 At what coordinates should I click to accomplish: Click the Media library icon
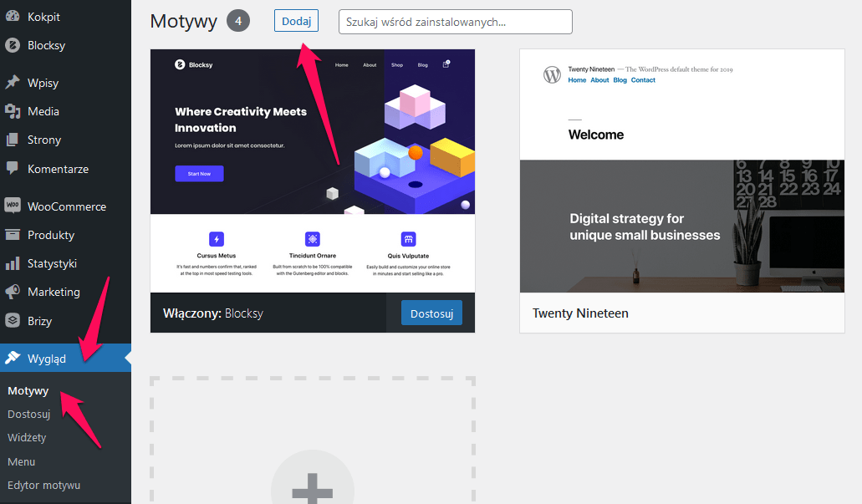(x=13, y=111)
